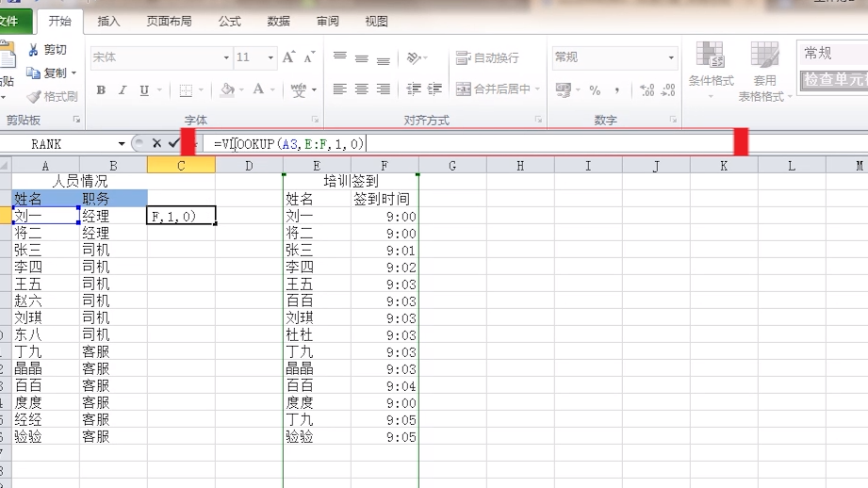Switch to the 数据 tab
Viewport: 868px width, 488px height.
(x=278, y=22)
